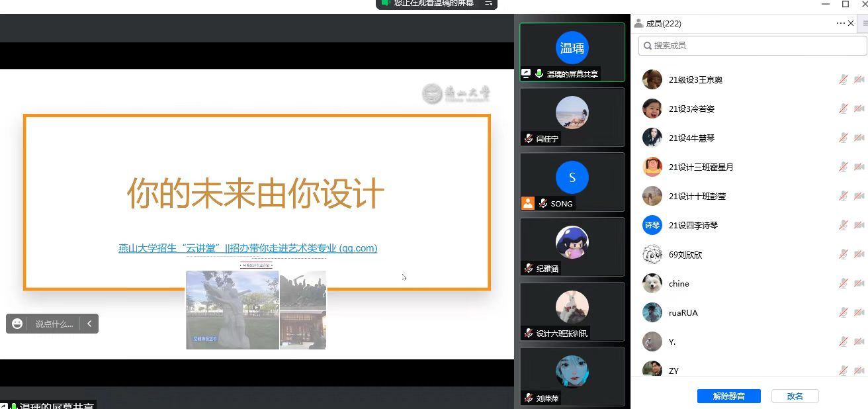Toggle the microphone for member chine
Viewport: 868px width, 409px height.
pyautogui.click(x=843, y=283)
